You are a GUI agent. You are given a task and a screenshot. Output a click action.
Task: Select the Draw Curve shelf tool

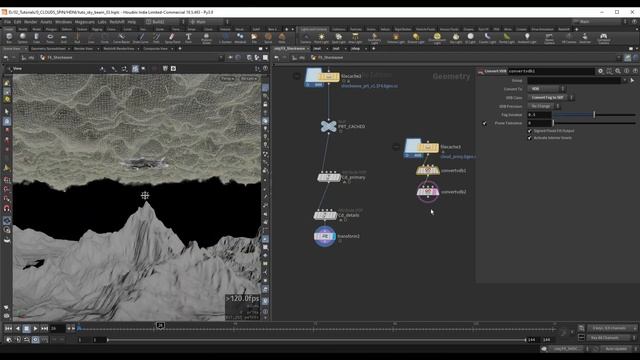click(140, 38)
